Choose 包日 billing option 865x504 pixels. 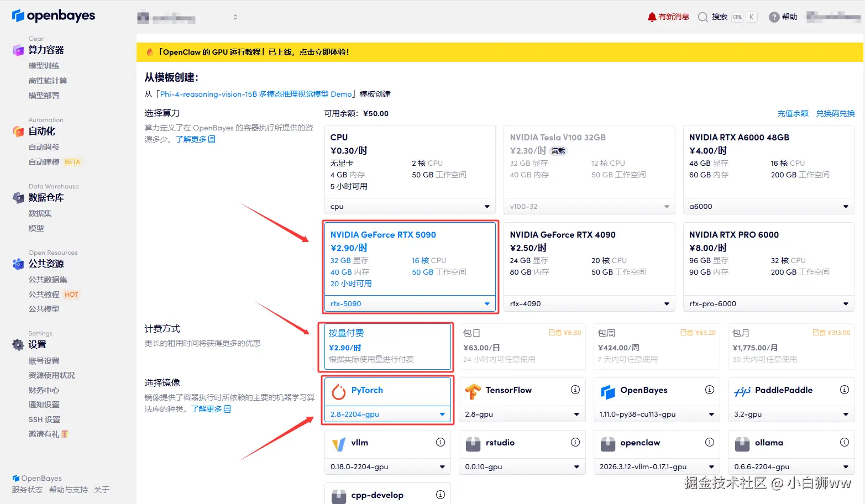[x=522, y=347]
